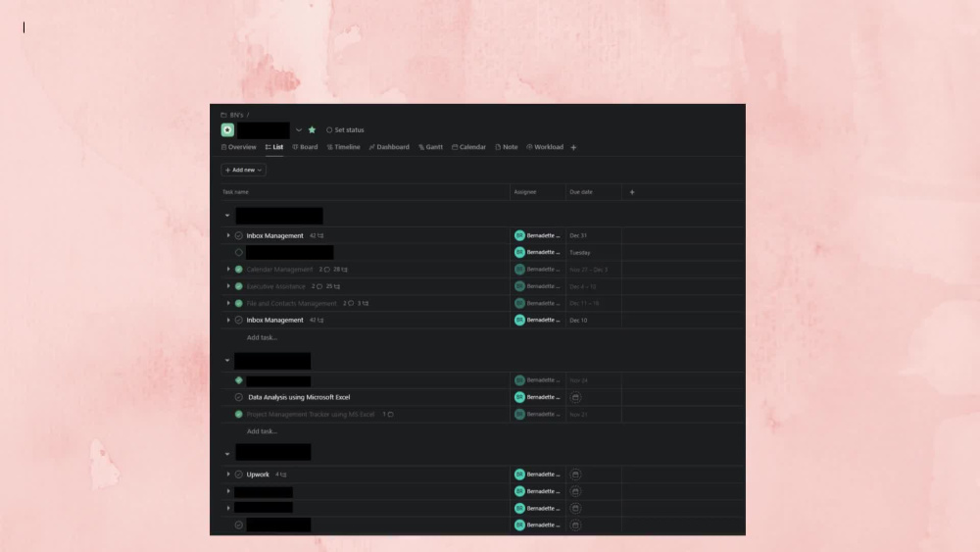The height and width of the screenshot is (552, 980).
Task: Expand the Executive Assistance task
Action: 228,286
